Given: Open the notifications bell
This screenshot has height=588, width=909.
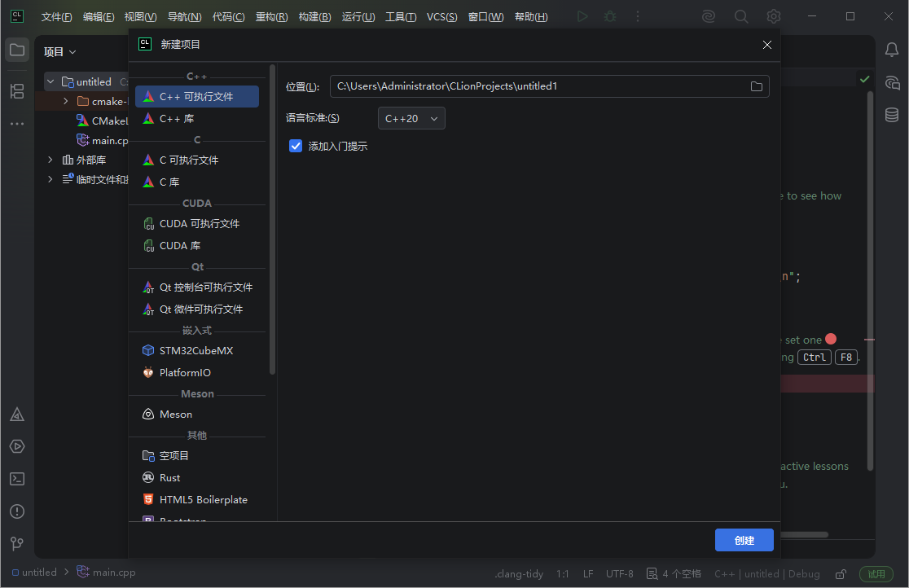Looking at the screenshot, I should point(892,50).
